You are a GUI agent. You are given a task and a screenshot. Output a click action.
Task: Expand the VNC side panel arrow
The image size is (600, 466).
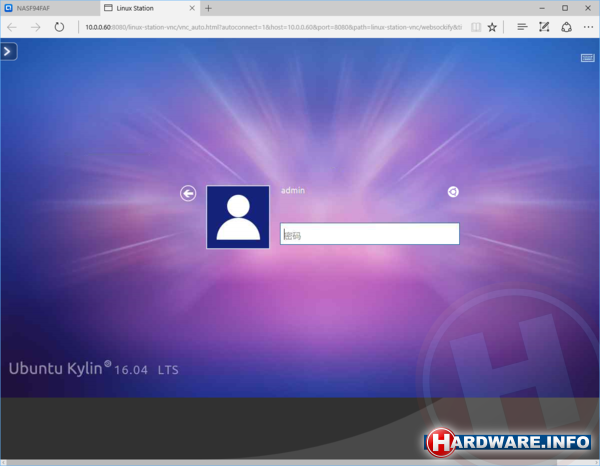click(x=8, y=51)
